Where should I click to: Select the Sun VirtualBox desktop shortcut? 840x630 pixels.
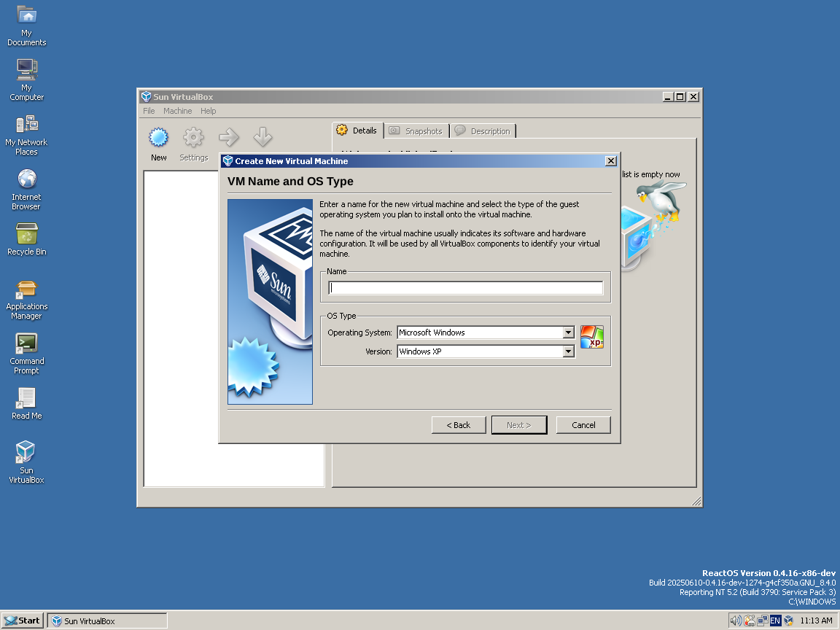[27, 462]
